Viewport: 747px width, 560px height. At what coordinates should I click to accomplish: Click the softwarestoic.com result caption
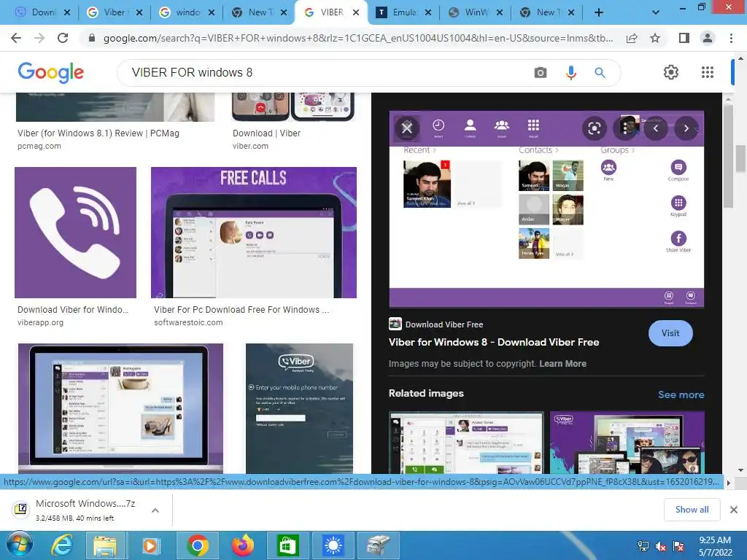pos(188,322)
